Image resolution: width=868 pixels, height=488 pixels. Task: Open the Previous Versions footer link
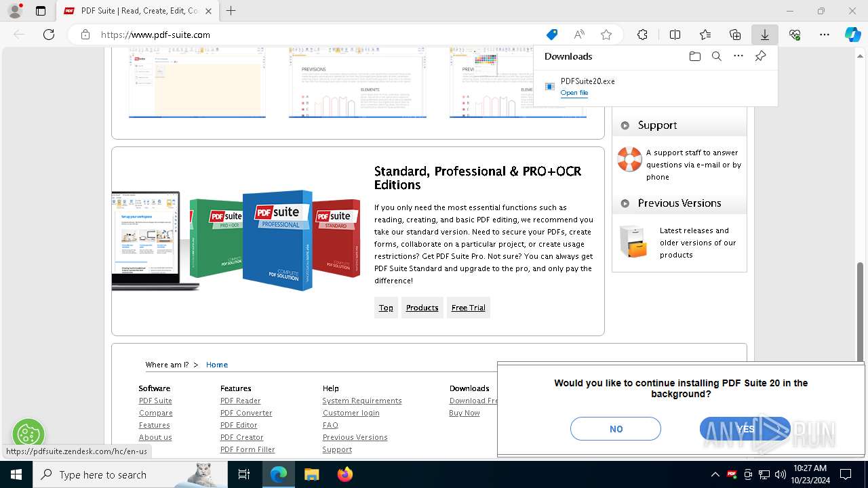coord(355,437)
